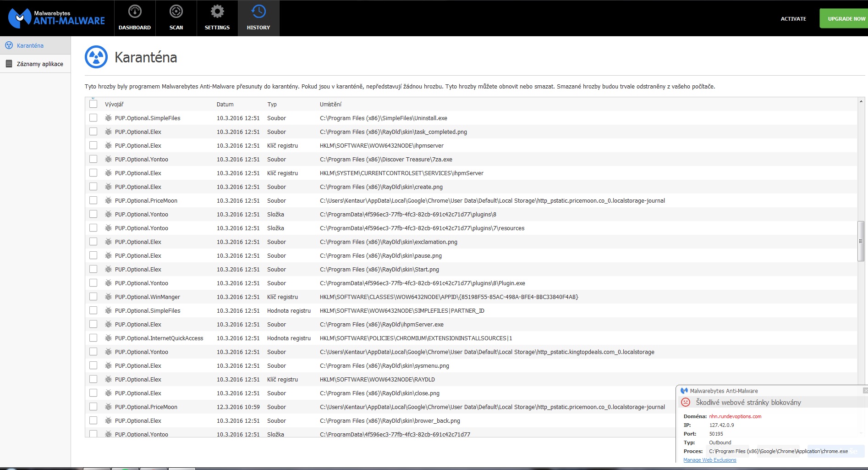Check the Yontoo 7za.exe row checkbox
The width and height of the screenshot is (868, 470).
click(x=93, y=159)
